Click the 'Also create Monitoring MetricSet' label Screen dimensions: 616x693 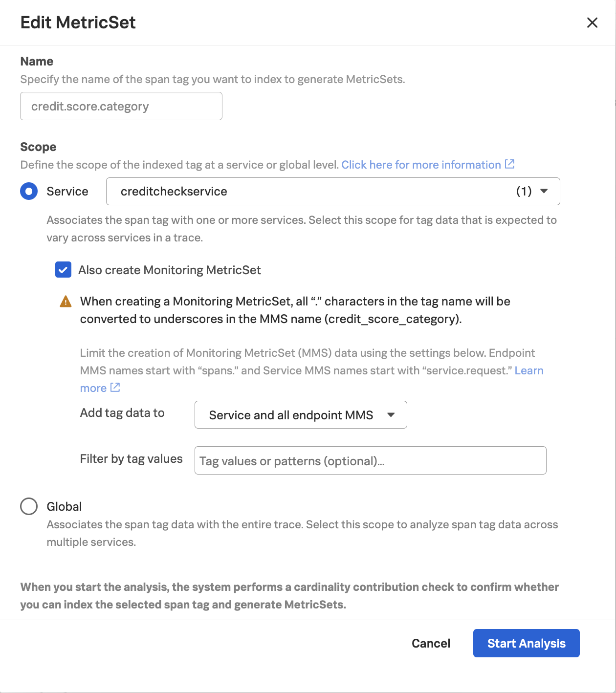(169, 270)
